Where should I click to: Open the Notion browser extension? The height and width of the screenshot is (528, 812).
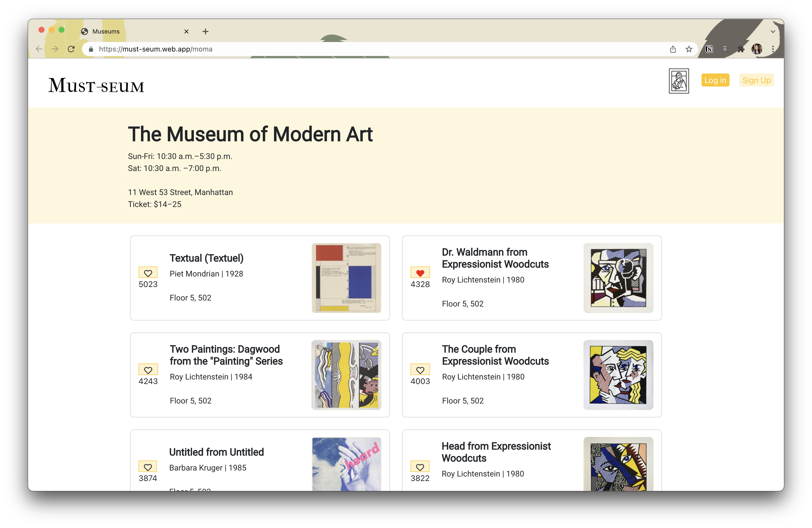coord(709,49)
